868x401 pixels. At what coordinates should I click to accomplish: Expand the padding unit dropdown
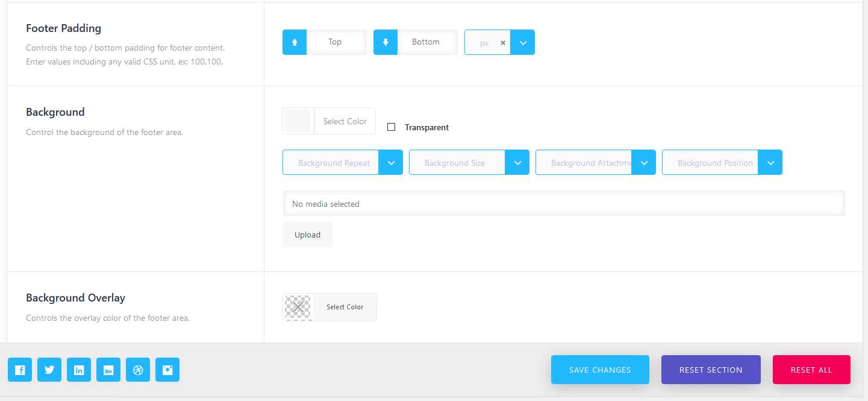pyautogui.click(x=523, y=43)
